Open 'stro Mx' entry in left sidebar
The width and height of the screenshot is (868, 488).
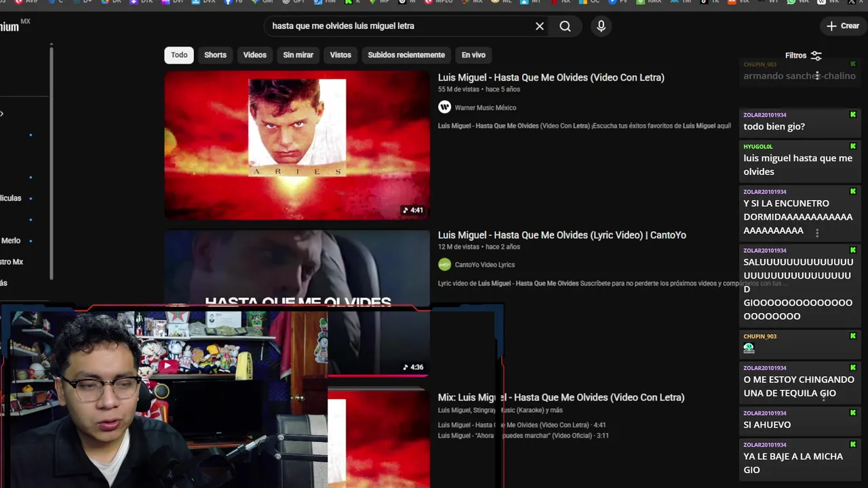click(12, 262)
